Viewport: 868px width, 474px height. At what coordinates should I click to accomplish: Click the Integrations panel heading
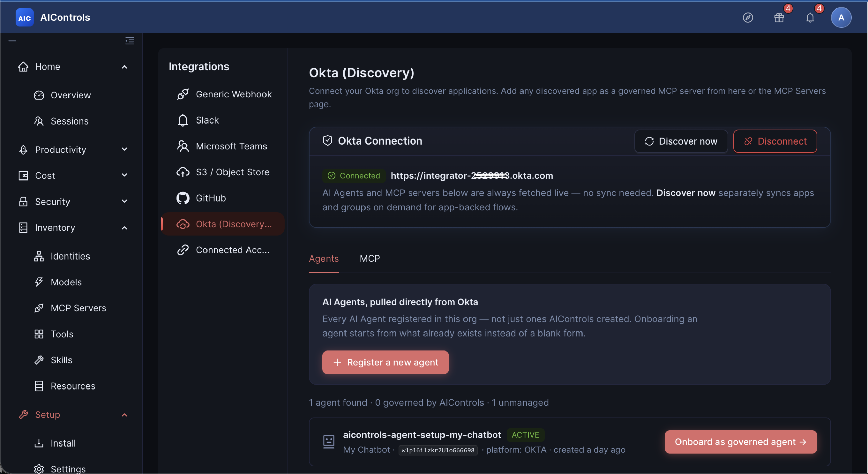point(199,67)
